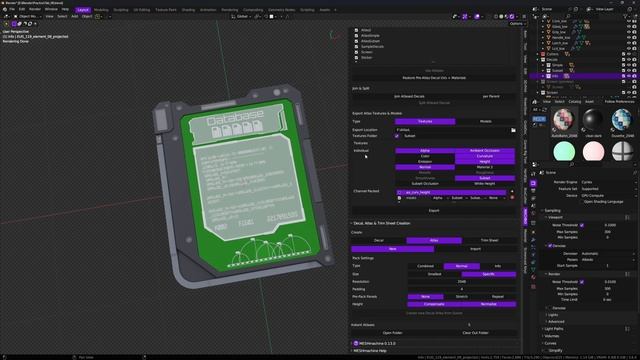Open the Render Engine Cycles dropdown
The height and width of the screenshot is (360, 640).
(608, 182)
